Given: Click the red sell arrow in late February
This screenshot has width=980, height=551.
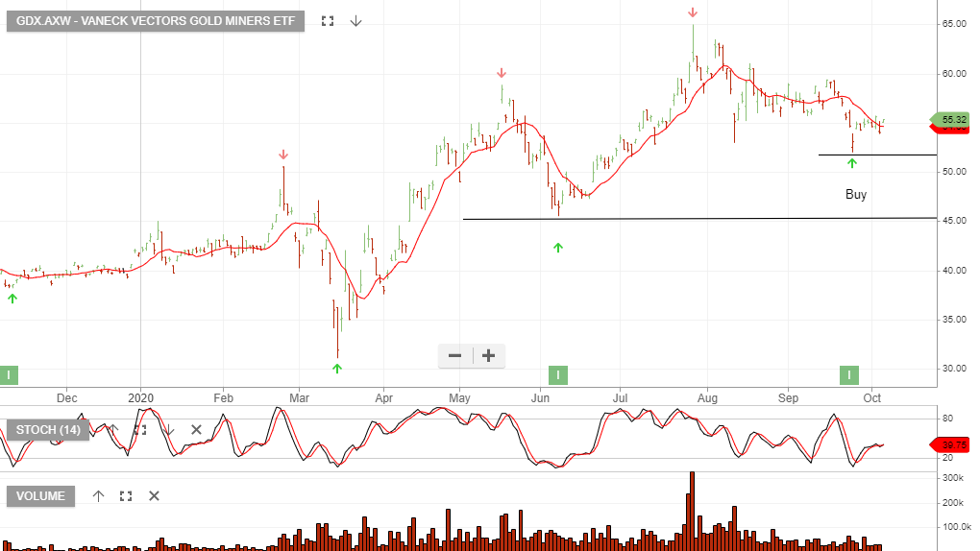Looking at the screenshot, I should click(283, 155).
